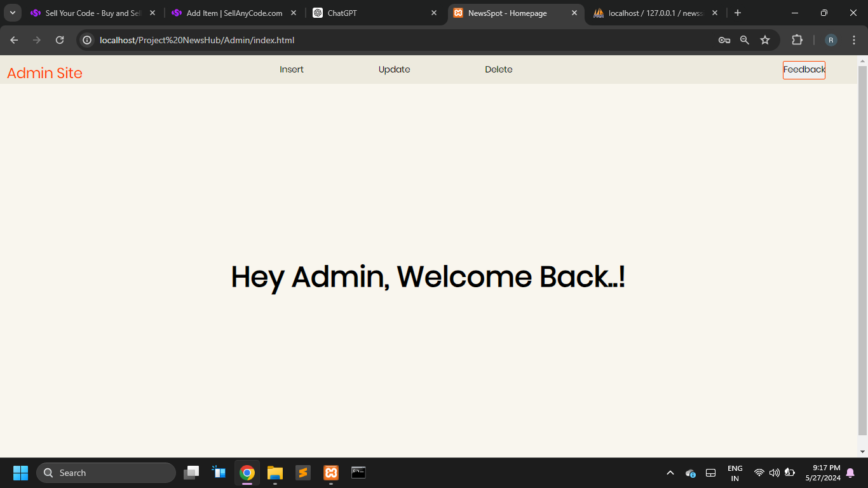
Task: Open the password manager key icon
Action: click(724, 40)
